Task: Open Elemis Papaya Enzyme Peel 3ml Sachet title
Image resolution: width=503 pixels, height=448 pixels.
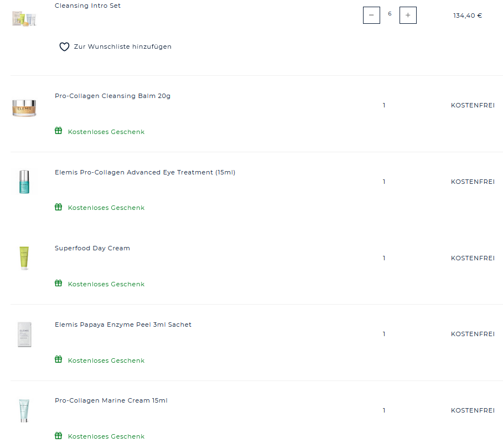Action: [x=123, y=325]
